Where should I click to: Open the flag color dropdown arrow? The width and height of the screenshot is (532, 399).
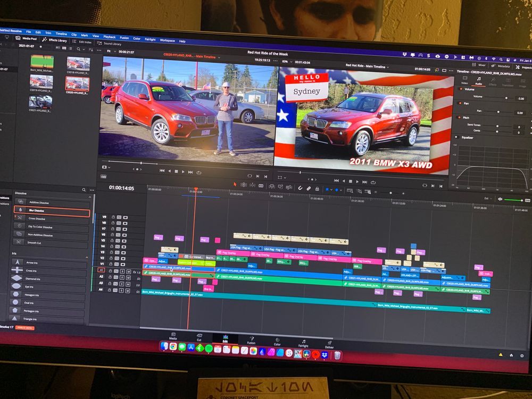pyautogui.click(x=331, y=190)
